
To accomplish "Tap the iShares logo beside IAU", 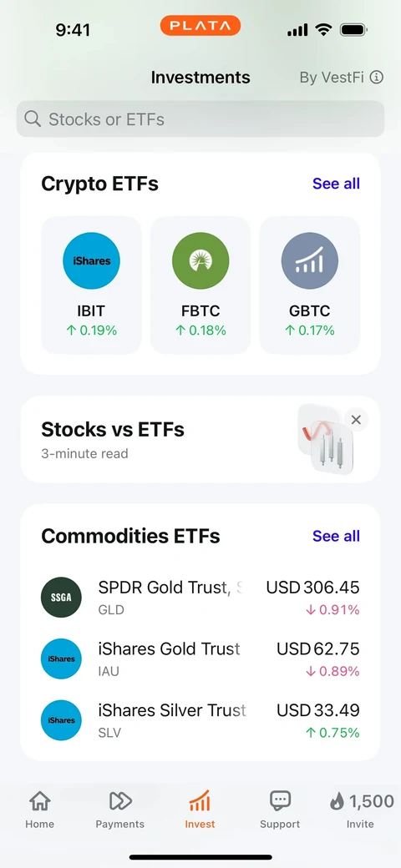I will click(61, 659).
